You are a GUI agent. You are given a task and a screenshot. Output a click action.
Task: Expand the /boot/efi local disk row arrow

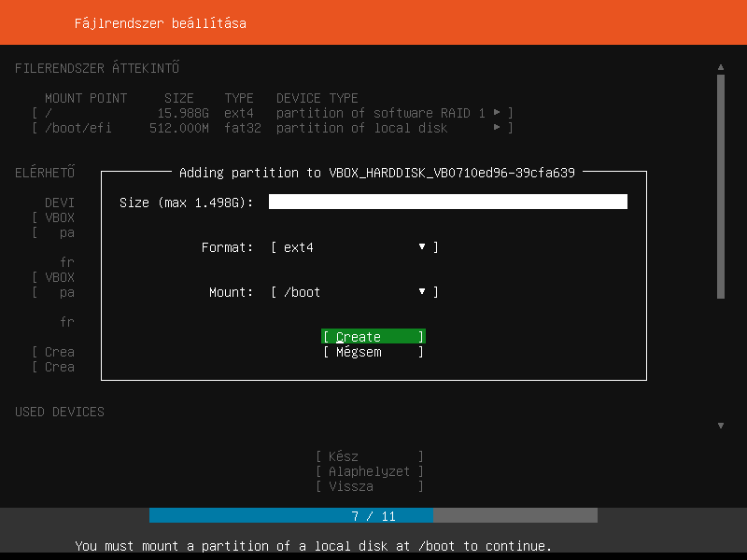point(497,128)
